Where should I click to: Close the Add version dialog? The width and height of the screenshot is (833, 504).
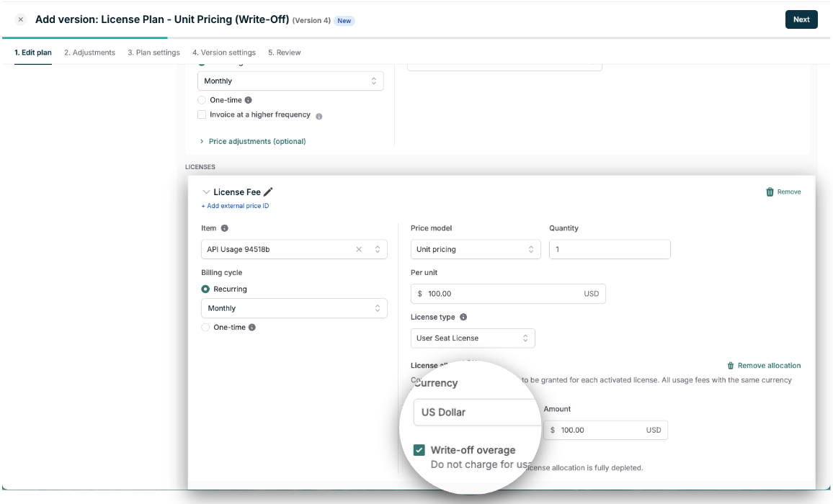pos(21,19)
